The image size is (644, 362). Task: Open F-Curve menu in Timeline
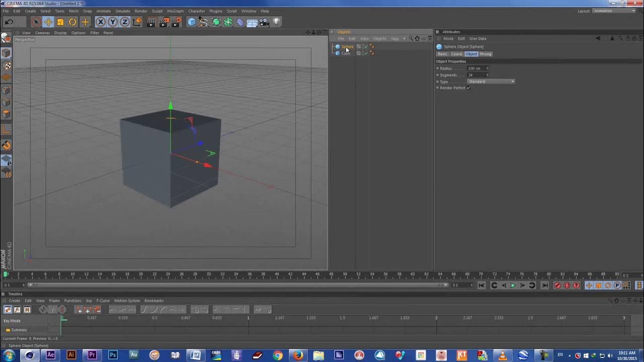[x=103, y=301]
